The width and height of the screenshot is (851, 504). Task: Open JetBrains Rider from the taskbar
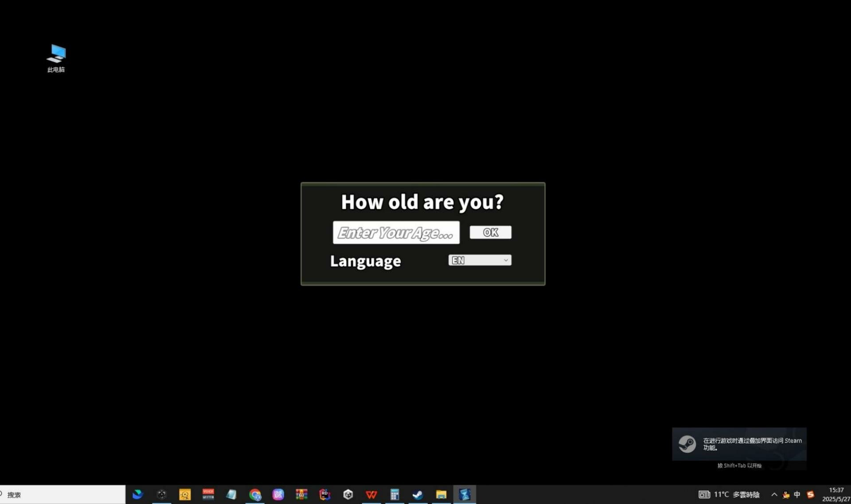324,494
